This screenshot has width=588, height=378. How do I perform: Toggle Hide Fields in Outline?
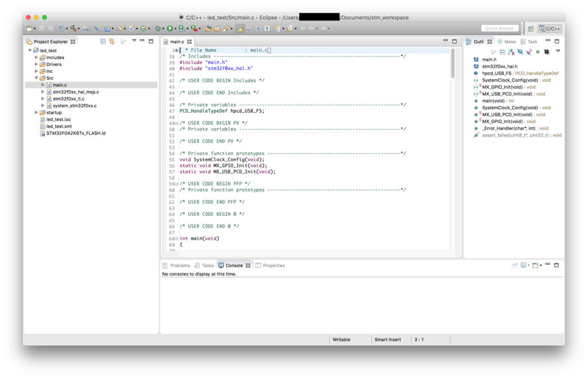[520, 52]
